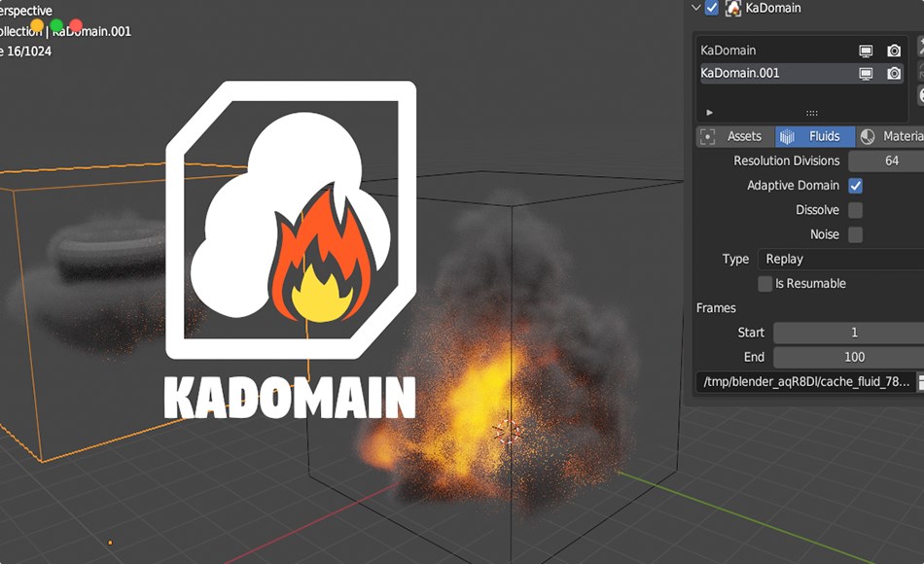Enable the Dissolve checkbox
Viewport: 924px width, 564px height.
click(855, 209)
